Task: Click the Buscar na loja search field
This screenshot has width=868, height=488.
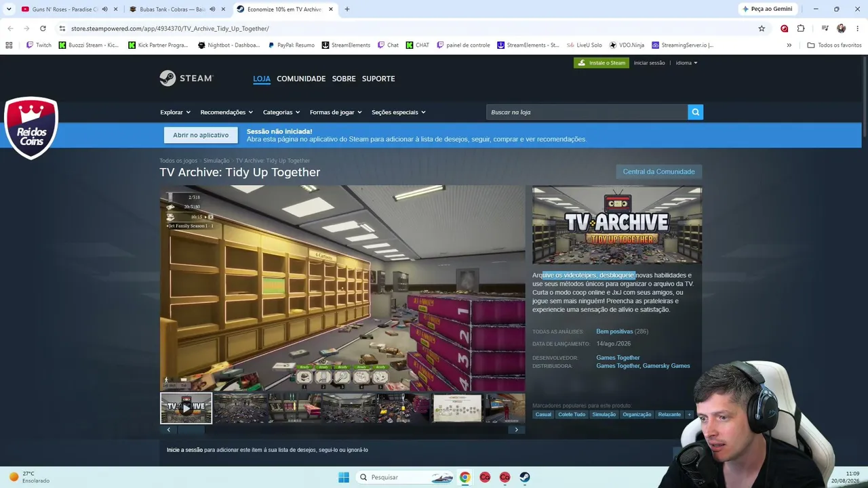Action: (x=587, y=112)
